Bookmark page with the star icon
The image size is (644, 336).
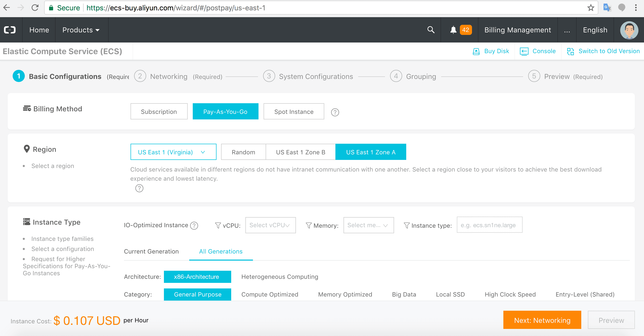[591, 8]
